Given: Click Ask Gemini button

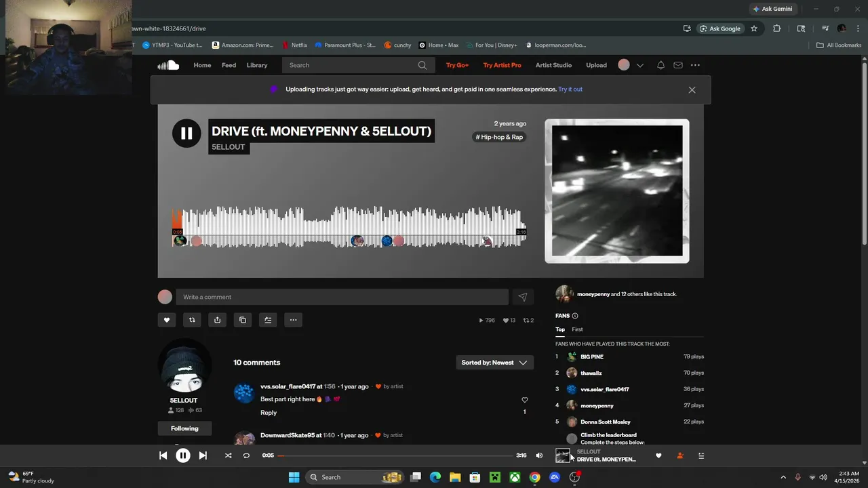Looking at the screenshot, I should 772,9.
